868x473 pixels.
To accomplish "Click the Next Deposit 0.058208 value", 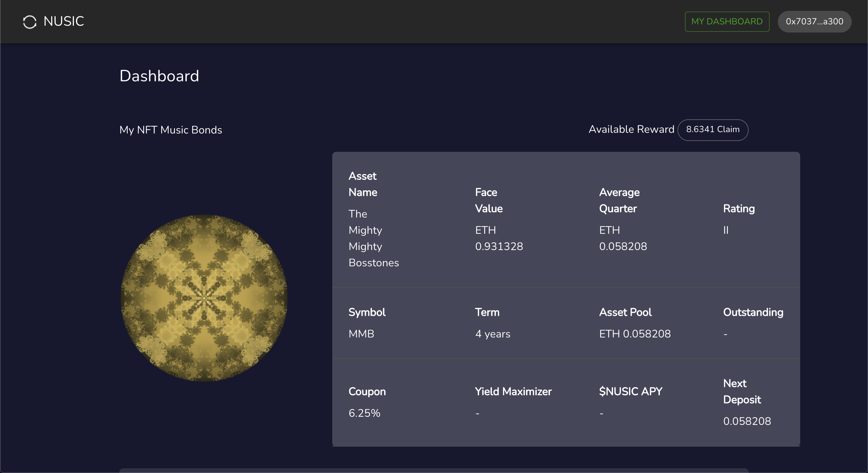I will (747, 421).
